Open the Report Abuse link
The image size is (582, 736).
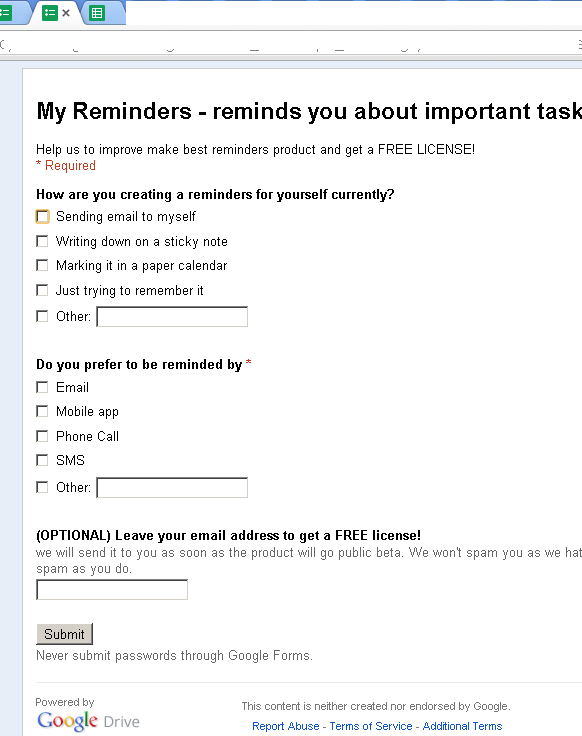(x=285, y=726)
